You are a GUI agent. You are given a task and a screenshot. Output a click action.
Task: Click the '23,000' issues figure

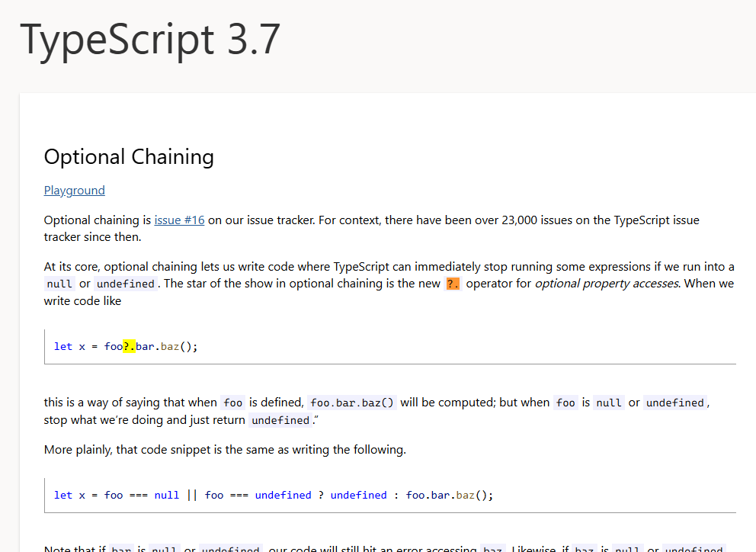pos(519,220)
